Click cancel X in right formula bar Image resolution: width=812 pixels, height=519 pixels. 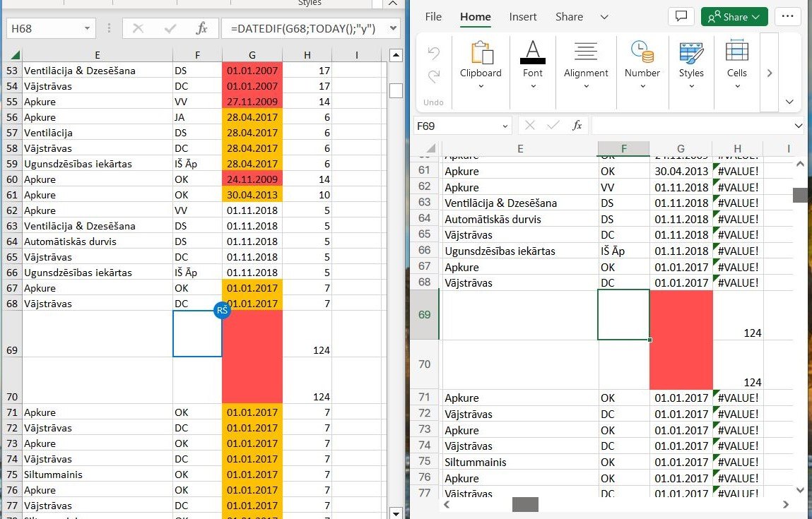click(x=529, y=126)
